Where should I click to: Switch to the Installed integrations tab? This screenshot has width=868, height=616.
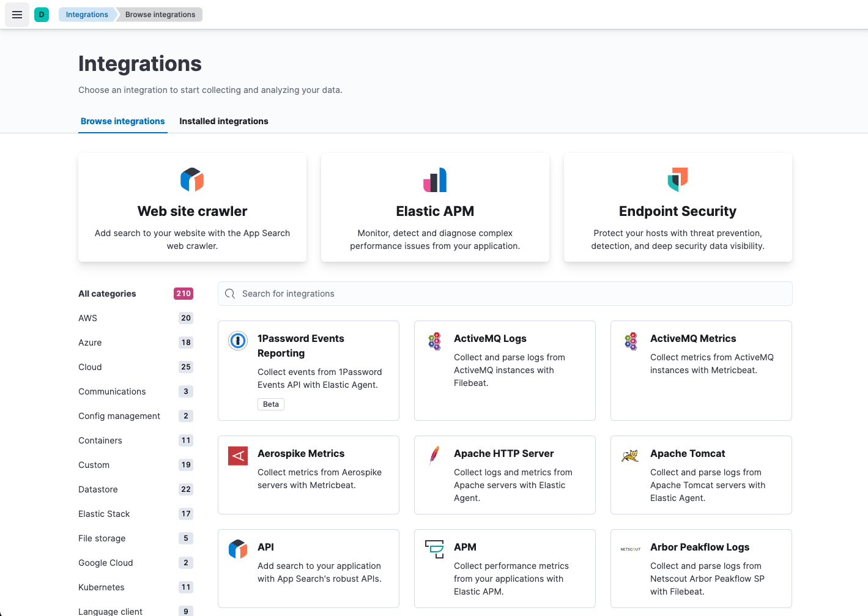pyautogui.click(x=224, y=121)
